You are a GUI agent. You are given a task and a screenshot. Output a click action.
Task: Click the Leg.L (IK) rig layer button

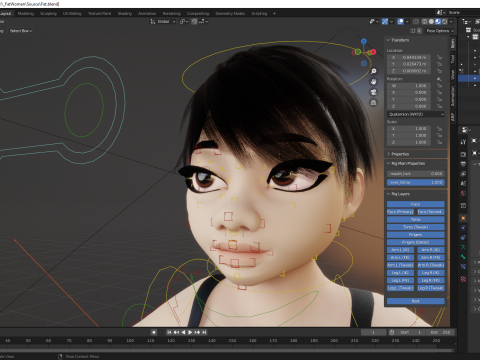[400, 273]
